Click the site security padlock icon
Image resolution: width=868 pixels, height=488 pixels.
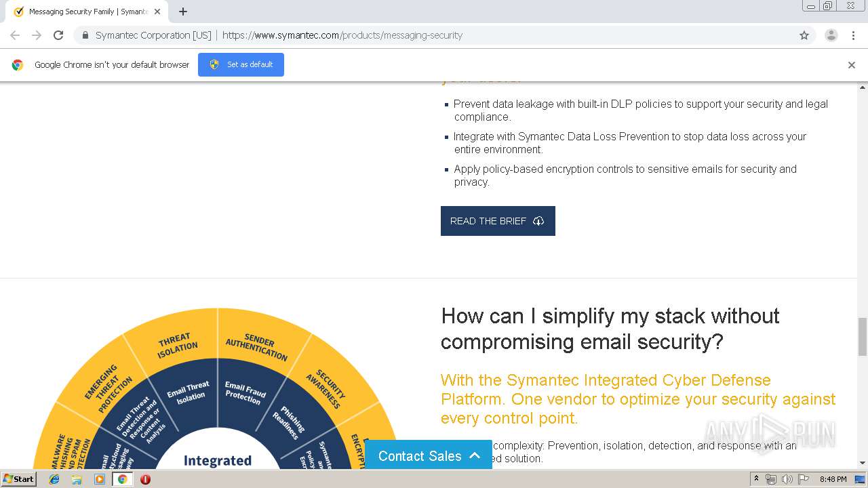click(85, 35)
